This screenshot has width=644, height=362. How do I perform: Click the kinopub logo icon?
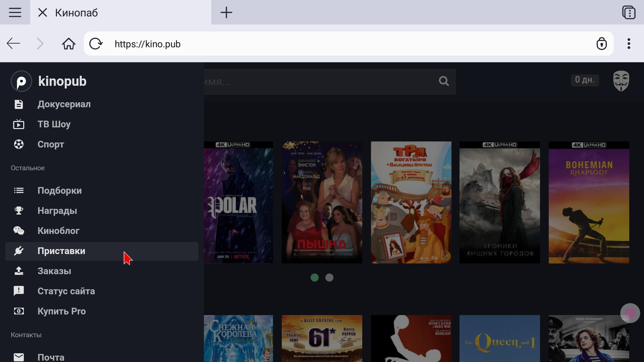[21, 81]
